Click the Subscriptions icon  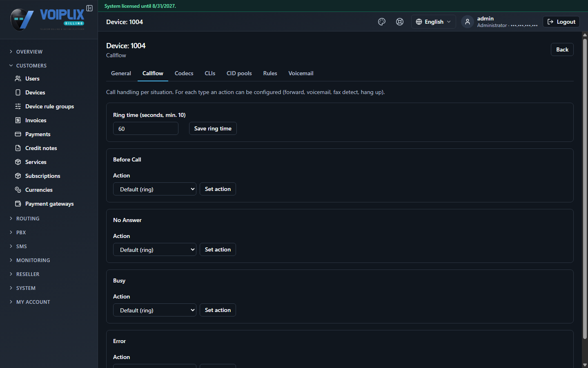18,176
